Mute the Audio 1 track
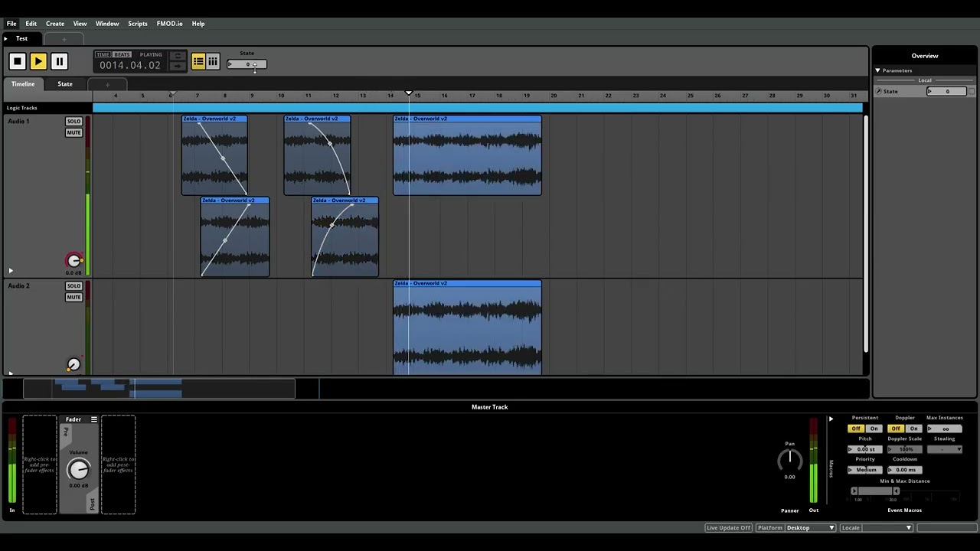 73,132
